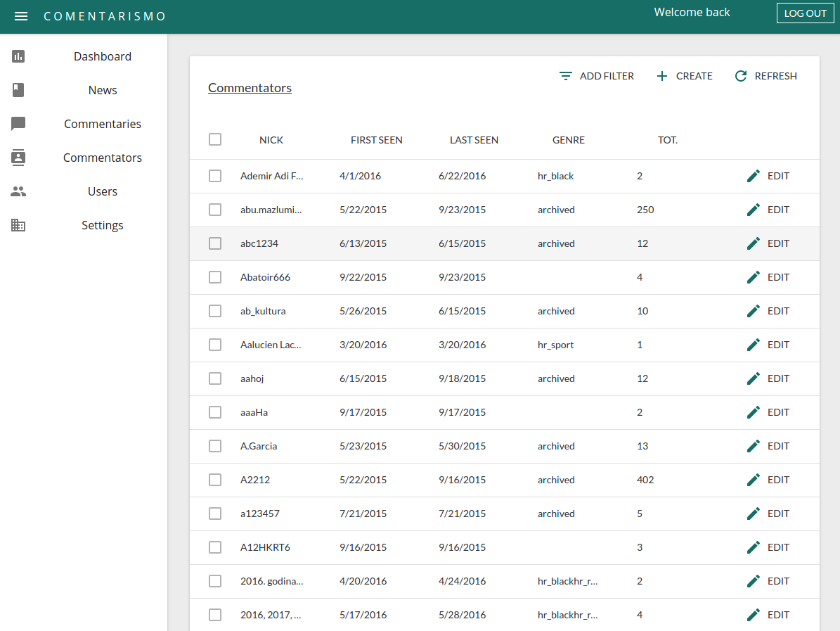
Task: Sort by Last Seen column header
Action: click(474, 140)
